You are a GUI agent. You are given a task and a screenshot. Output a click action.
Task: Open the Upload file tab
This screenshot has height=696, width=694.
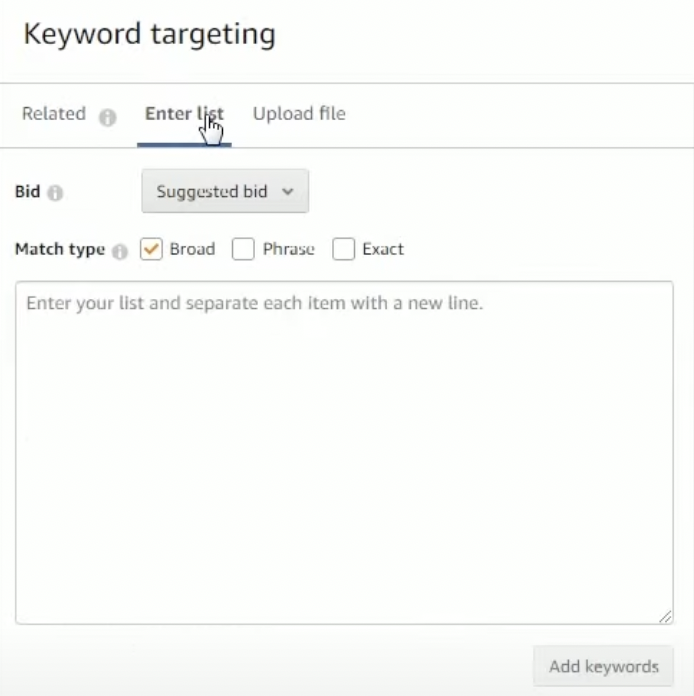(x=299, y=114)
